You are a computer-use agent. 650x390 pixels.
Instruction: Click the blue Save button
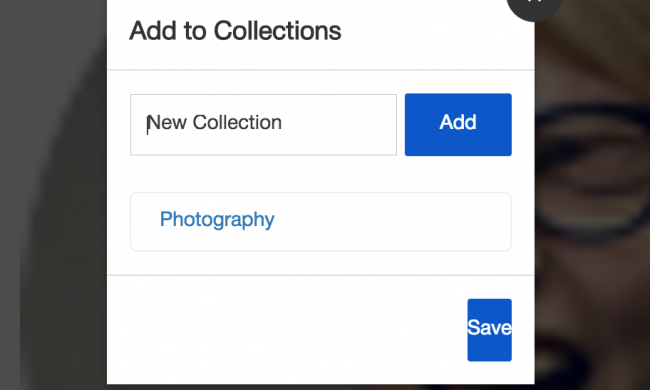489,330
